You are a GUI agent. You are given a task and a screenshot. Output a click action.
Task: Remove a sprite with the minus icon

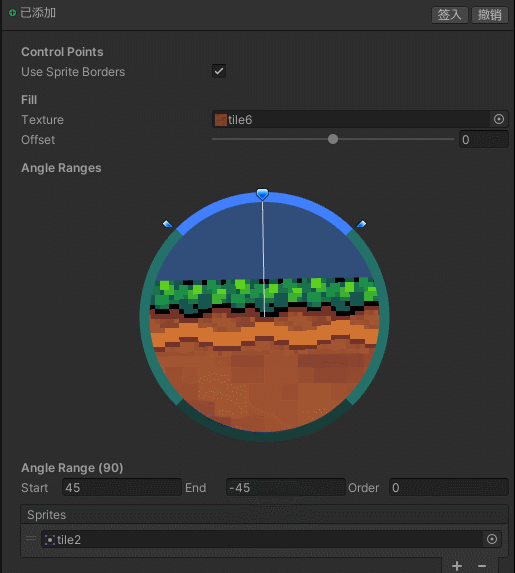(482, 566)
